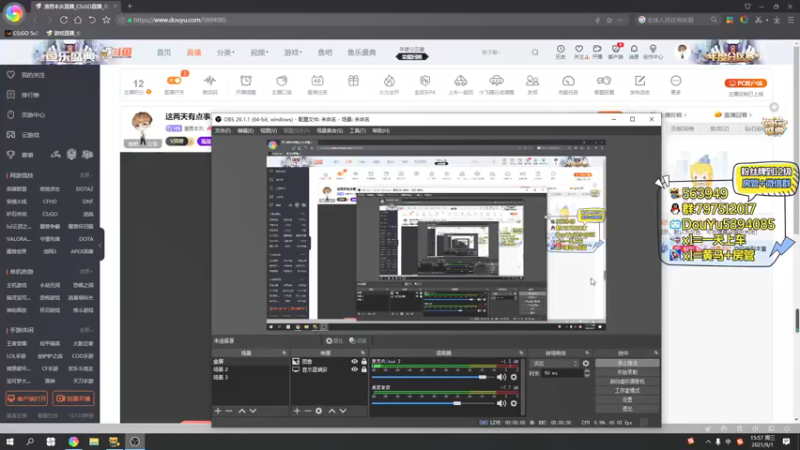Open source Filters button above docks

pos(358,341)
